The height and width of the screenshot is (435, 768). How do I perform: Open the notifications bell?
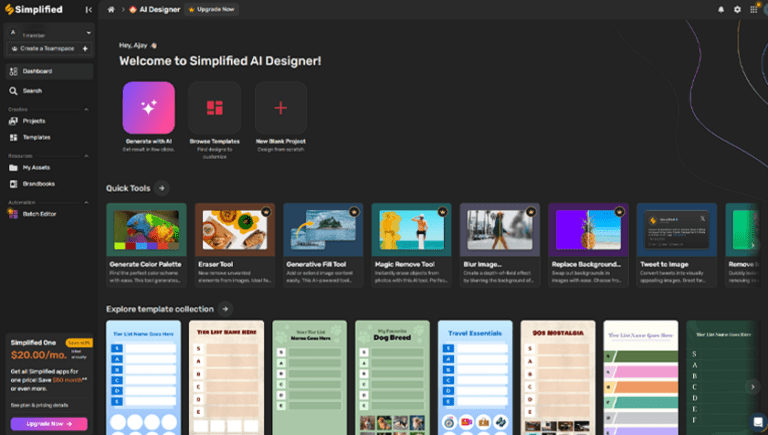pos(721,9)
